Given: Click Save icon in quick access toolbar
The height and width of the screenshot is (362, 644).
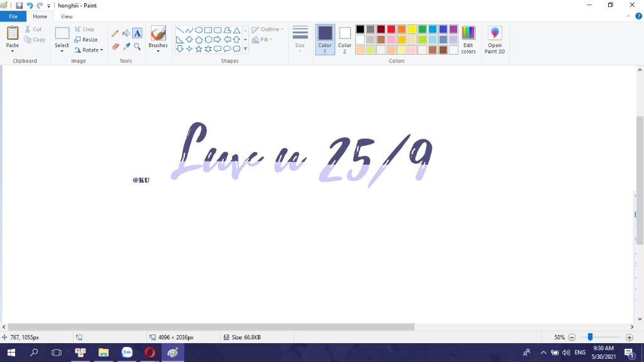Looking at the screenshot, I should [19, 6].
